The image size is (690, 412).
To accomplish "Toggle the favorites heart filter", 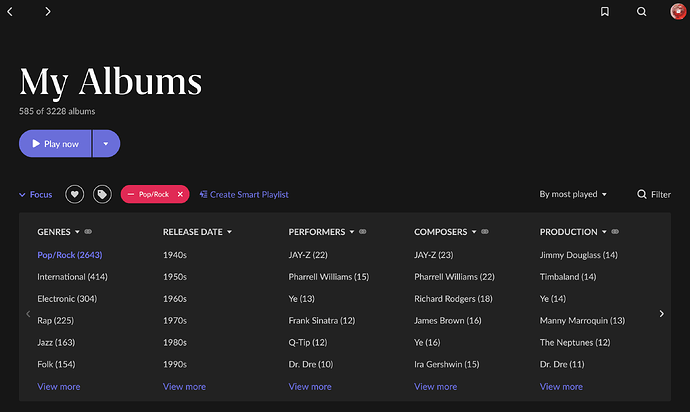I will [x=74, y=194].
